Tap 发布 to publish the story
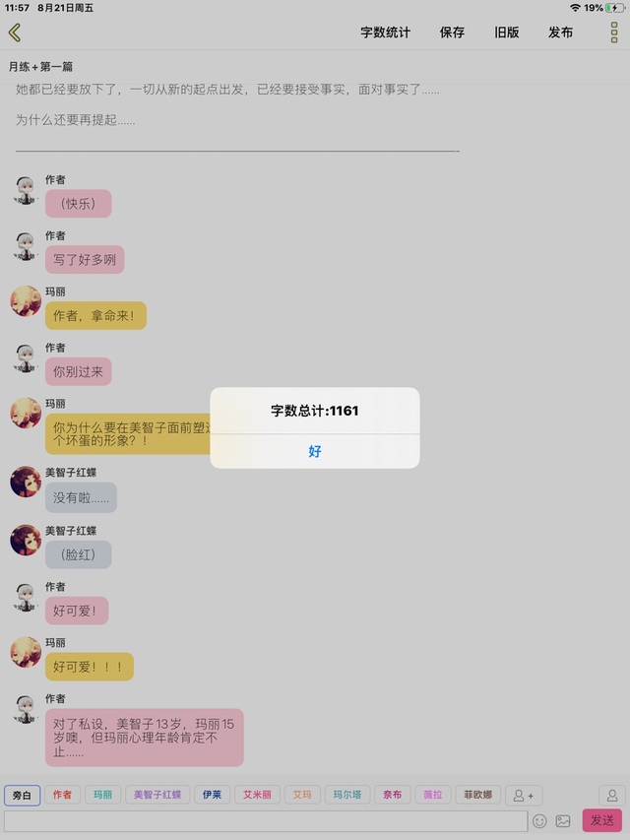This screenshot has height=840, width=630. point(560,32)
